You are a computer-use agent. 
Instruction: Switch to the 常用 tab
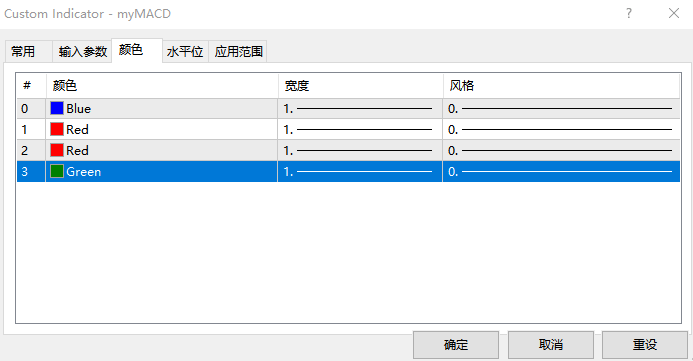28,52
